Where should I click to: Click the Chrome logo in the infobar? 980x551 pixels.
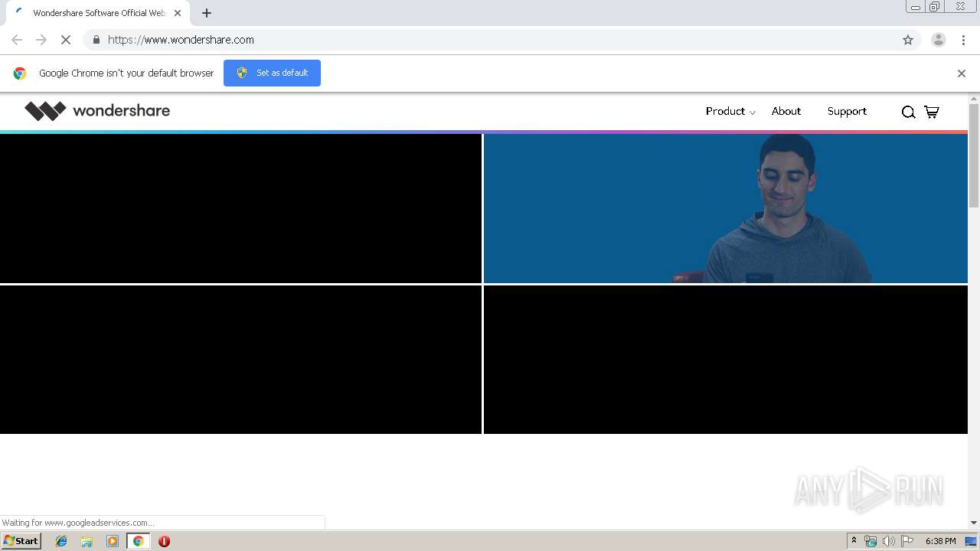[20, 73]
